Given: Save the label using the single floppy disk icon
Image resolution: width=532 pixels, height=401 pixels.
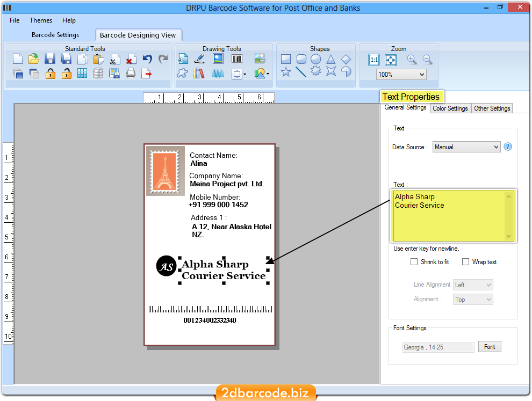Looking at the screenshot, I should click(50, 59).
